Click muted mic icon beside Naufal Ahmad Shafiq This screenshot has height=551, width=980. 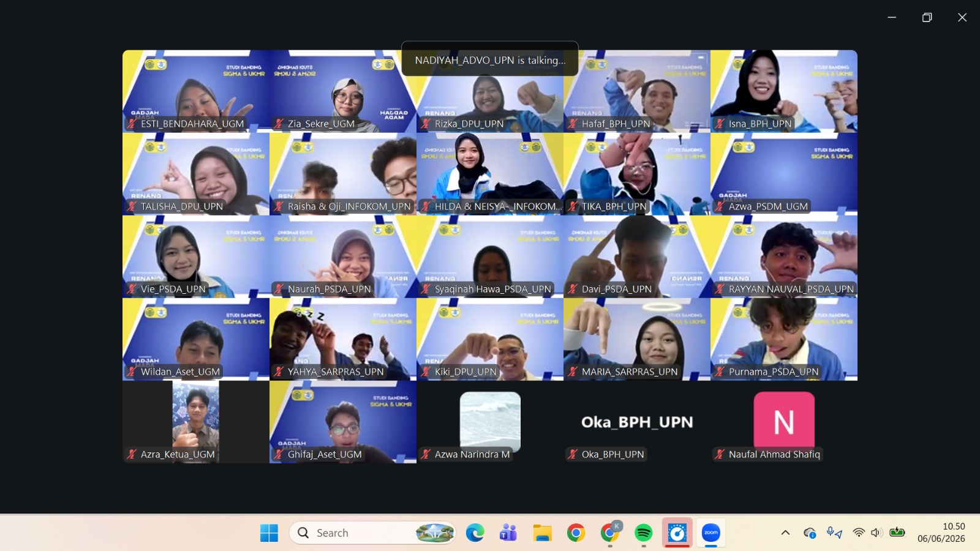tap(720, 454)
